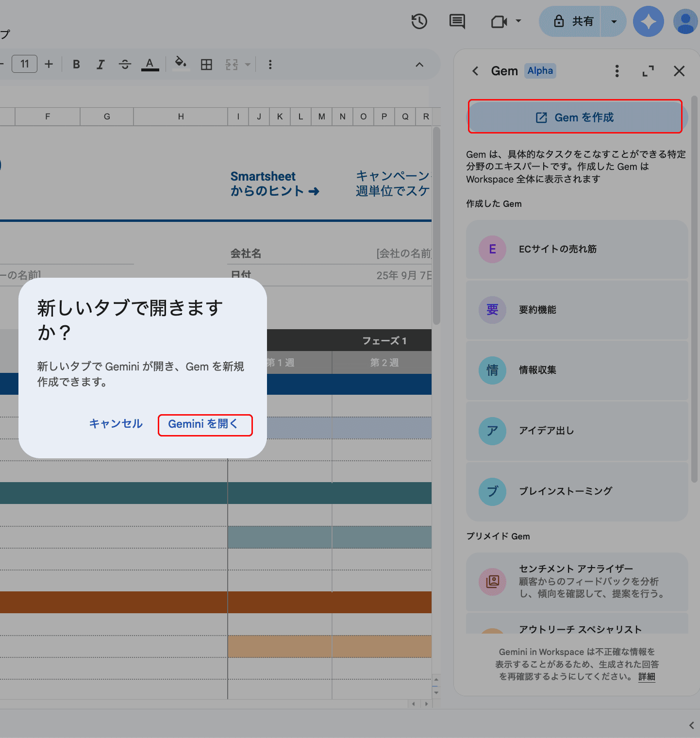700x738 pixels.
Task: Click the video call camera icon
Action: pos(499,22)
